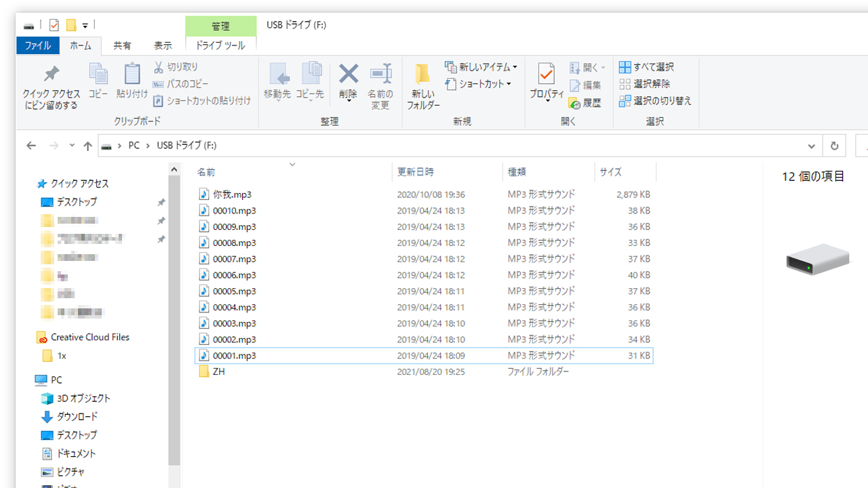The width and height of the screenshot is (868, 488).
Task: Sort files by the Size column header
Action: 610,172
